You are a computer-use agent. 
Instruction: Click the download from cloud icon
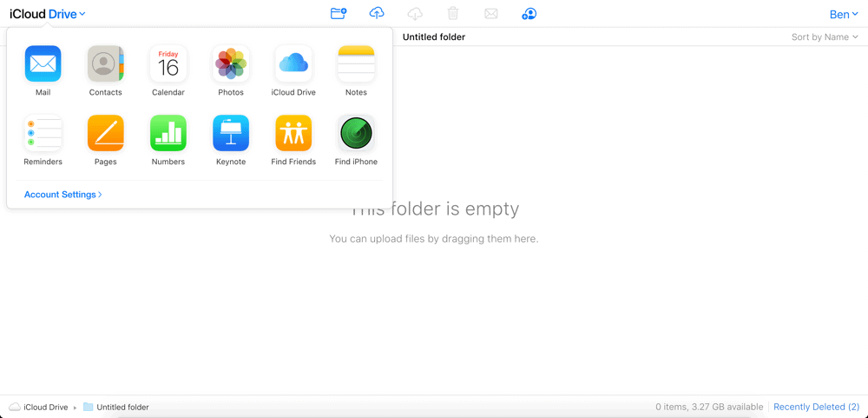[415, 13]
